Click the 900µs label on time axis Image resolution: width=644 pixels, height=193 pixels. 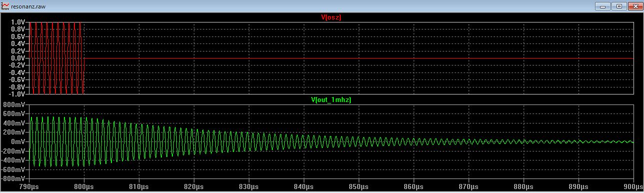click(x=633, y=186)
